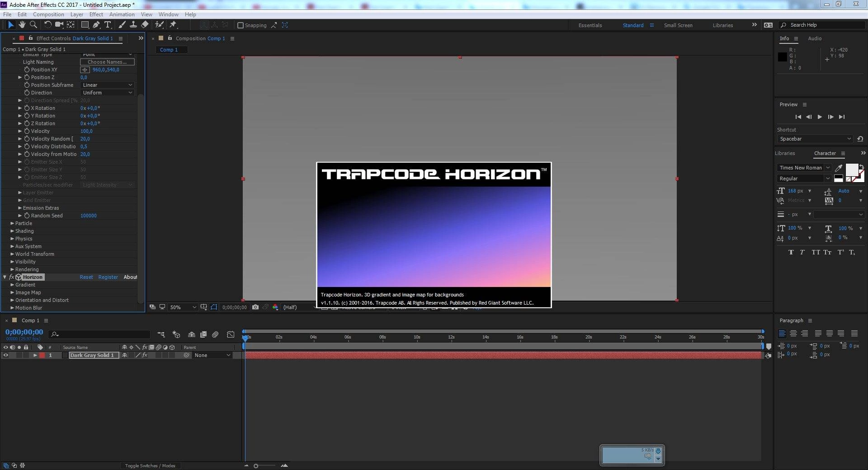Toggle Faux Italic in Character panel
The image size is (868, 470).
802,252
